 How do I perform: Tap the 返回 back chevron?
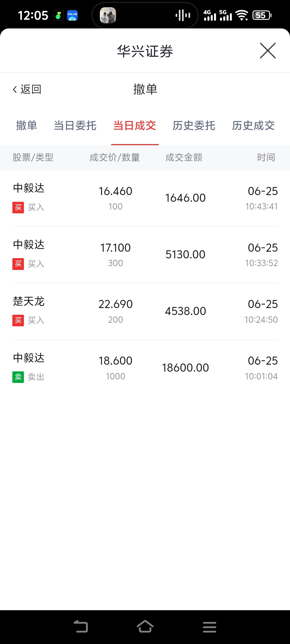coord(15,89)
